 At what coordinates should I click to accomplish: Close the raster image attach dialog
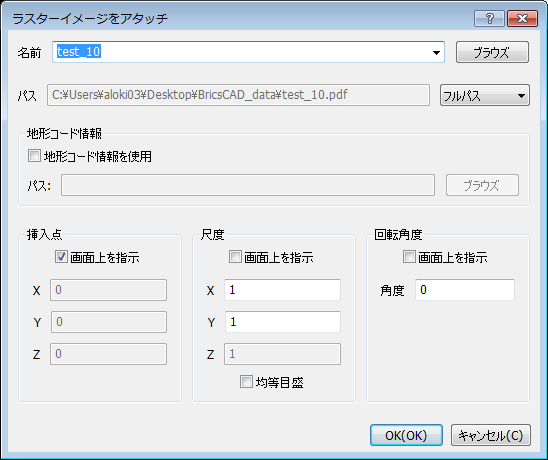pyautogui.click(x=522, y=18)
